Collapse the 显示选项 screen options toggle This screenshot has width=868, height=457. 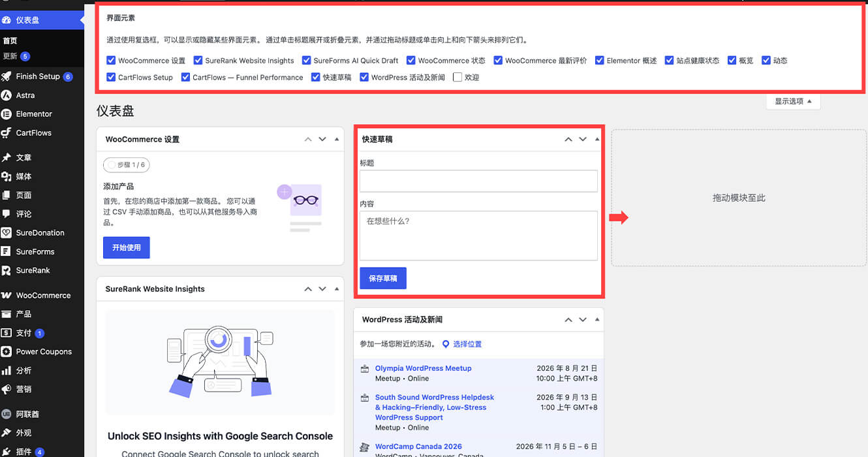pyautogui.click(x=793, y=102)
